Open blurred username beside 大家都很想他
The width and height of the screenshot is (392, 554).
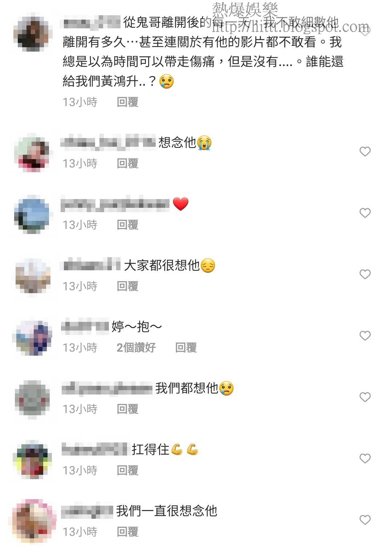point(92,265)
